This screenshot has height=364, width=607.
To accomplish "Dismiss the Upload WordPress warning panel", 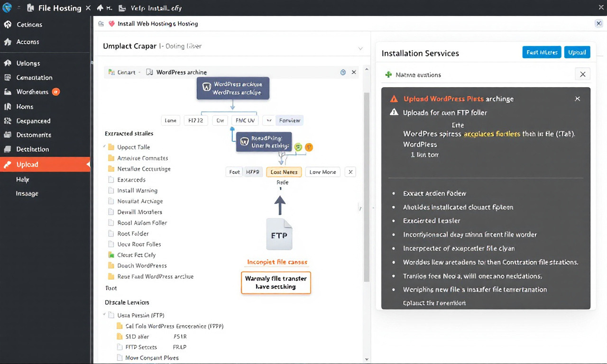I will [577, 99].
